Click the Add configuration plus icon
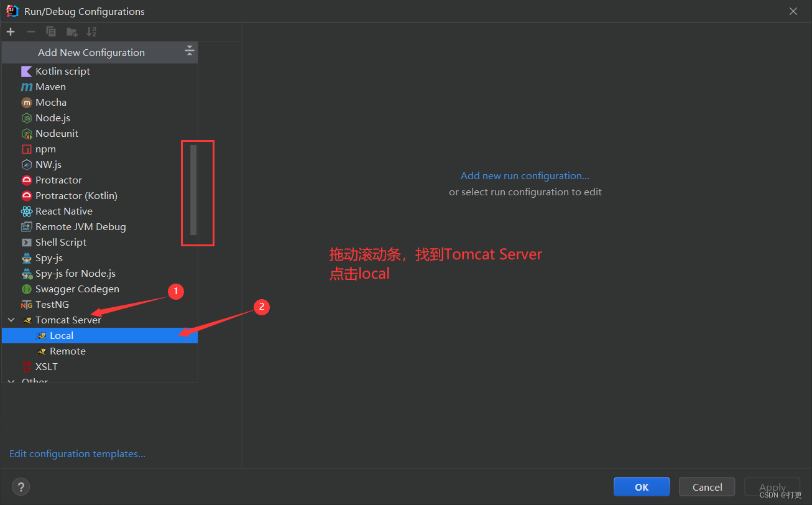 [x=11, y=32]
